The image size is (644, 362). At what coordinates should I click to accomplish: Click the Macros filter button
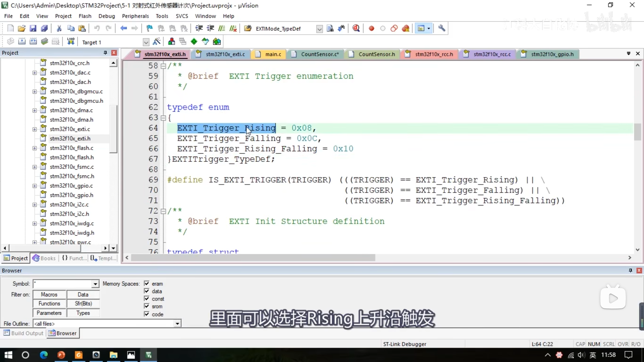[49, 294]
